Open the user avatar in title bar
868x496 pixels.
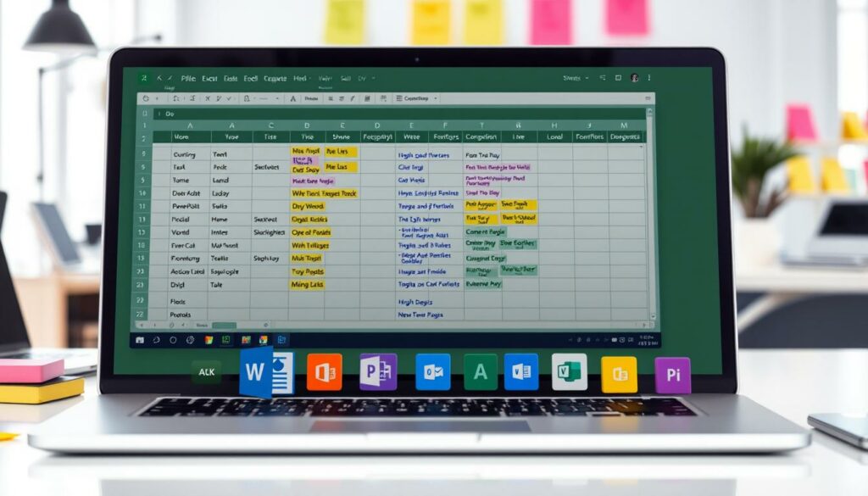point(634,78)
